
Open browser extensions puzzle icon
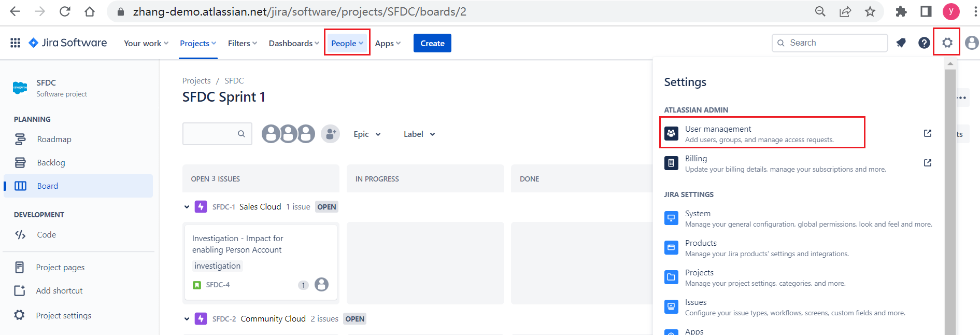tap(901, 11)
